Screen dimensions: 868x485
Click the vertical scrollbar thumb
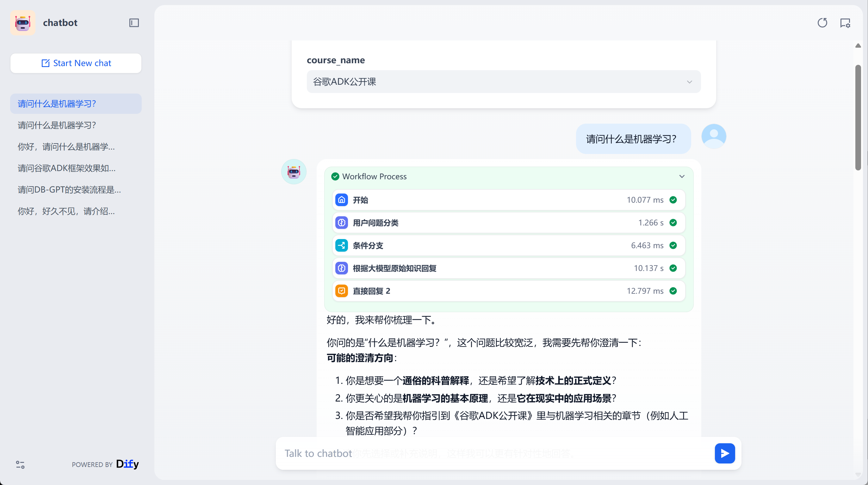(858, 118)
